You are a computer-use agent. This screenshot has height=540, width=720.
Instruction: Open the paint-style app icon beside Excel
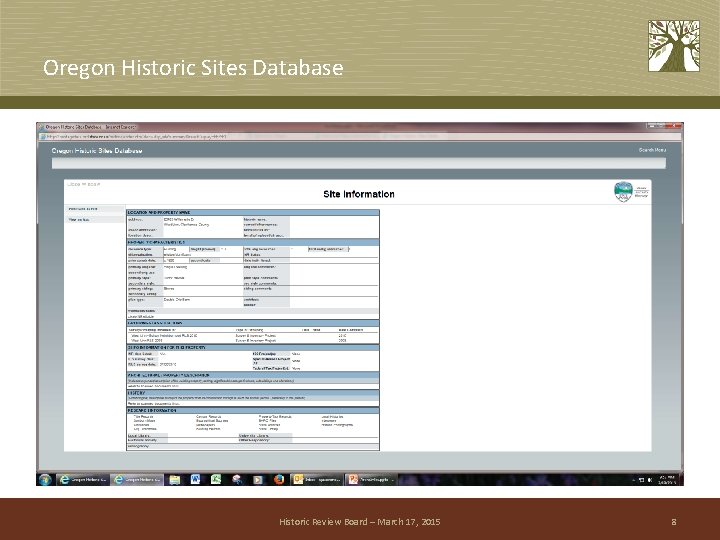tap(237, 479)
